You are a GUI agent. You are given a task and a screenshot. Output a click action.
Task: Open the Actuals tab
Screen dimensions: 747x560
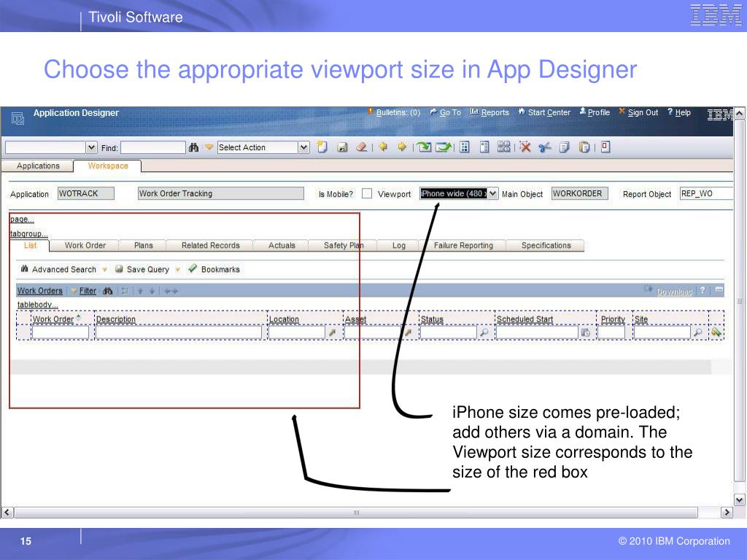click(x=282, y=245)
